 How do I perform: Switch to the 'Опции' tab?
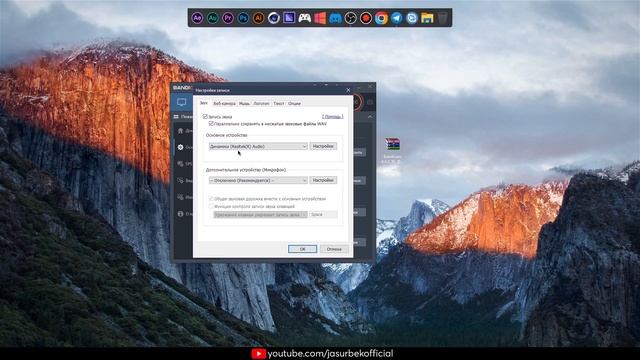pos(294,103)
